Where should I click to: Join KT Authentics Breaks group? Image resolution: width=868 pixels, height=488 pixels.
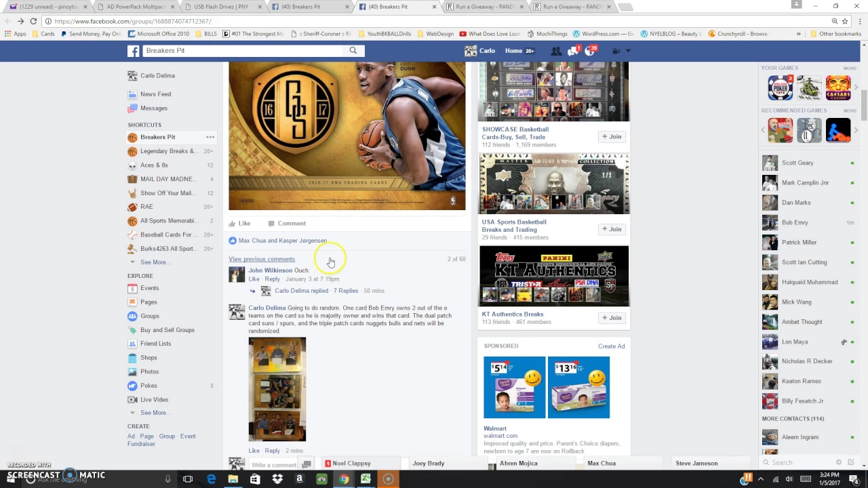coord(612,318)
